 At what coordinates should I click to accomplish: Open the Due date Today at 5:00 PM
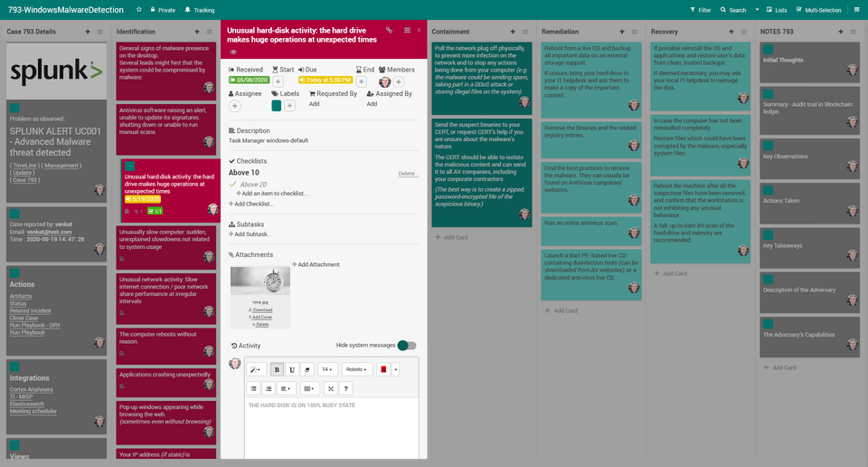point(325,81)
